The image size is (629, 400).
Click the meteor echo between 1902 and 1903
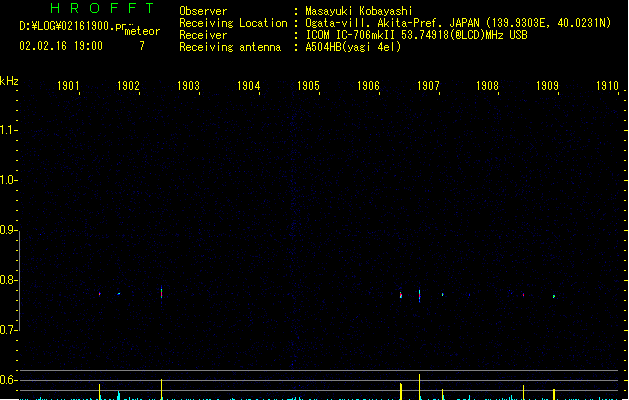pos(162,293)
